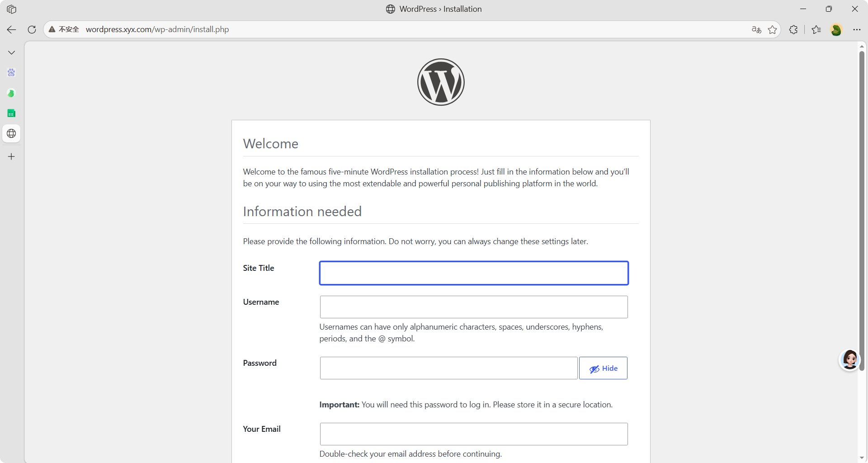This screenshot has height=463, width=868.
Task: Restore down the browser window
Action: pyautogui.click(x=829, y=9)
